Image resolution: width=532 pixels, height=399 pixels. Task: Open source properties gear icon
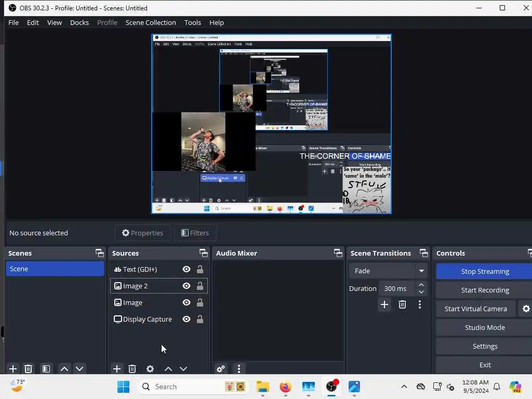coord(150,369)
